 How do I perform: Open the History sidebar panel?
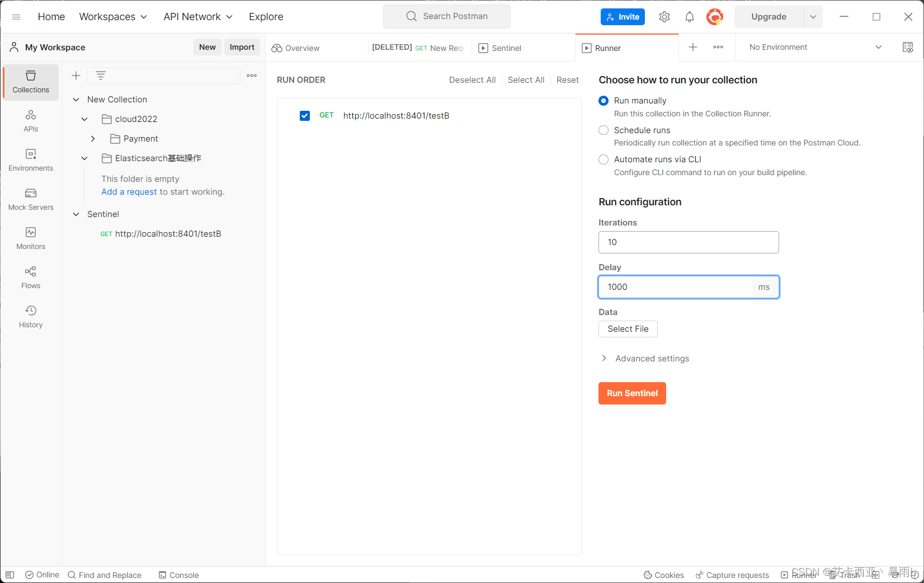[x=31, y=317]
